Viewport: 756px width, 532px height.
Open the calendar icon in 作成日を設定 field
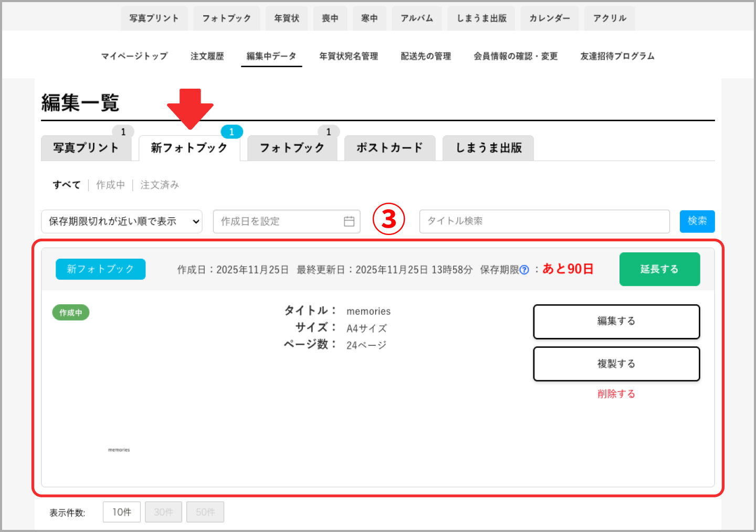349,221
